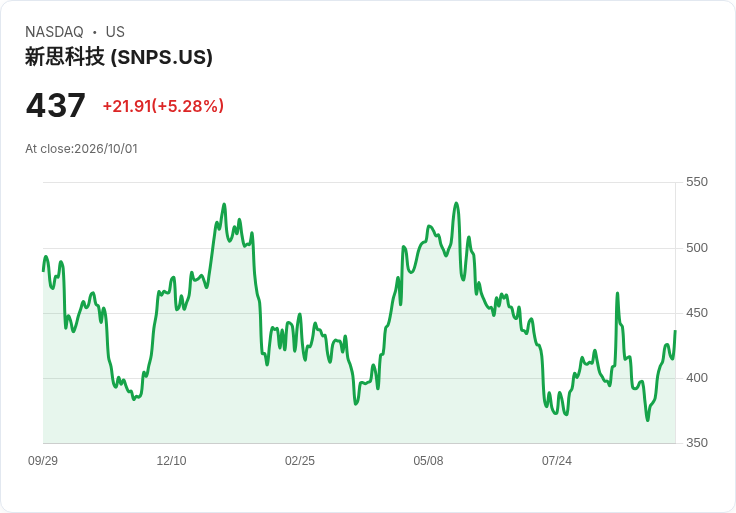Click the price change +21.91(+5.28%)
The width and height of the screenshot is (736, 513).
[x=163, y=106]
